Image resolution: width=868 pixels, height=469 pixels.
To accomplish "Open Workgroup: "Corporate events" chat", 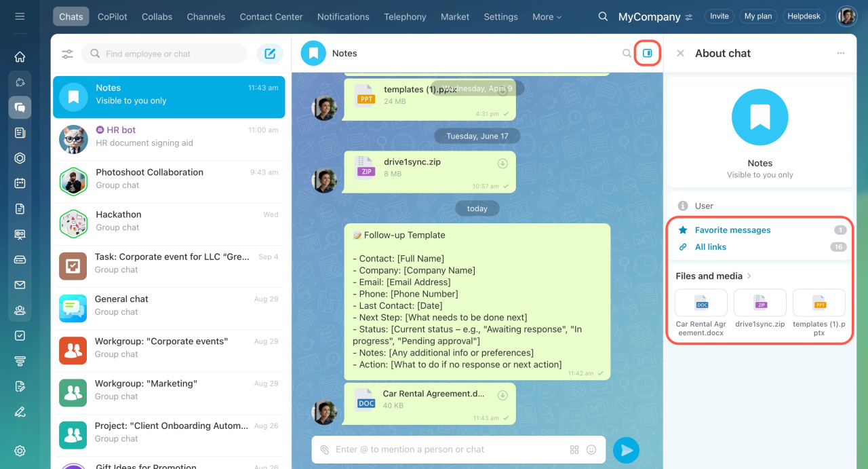I will coord(169,351).
